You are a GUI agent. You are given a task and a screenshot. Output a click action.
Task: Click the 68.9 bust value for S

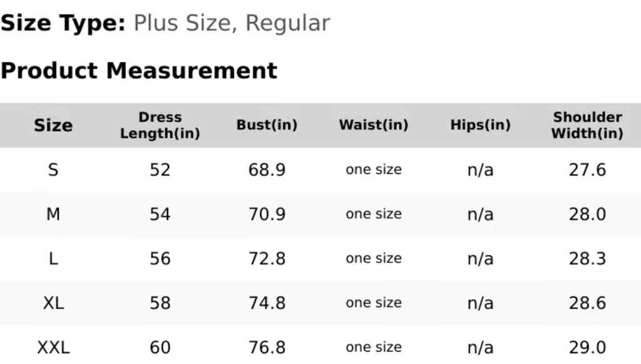(x=267, y=170)
